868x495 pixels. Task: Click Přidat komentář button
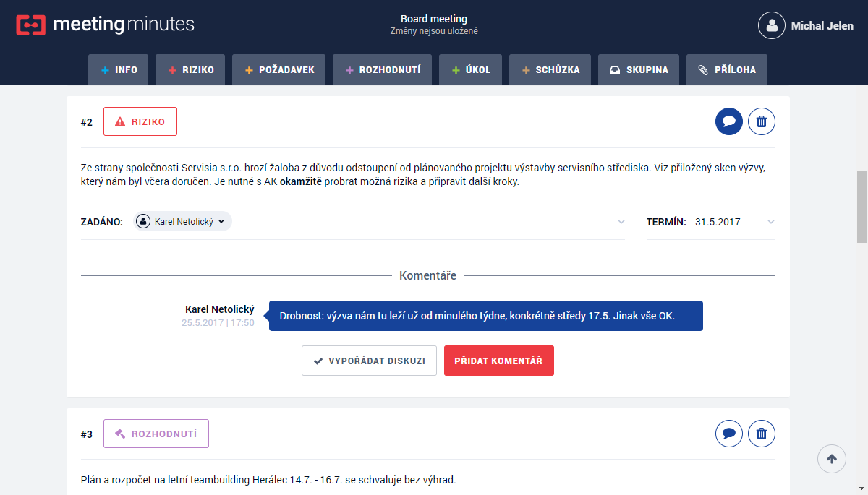coord(499,361)
